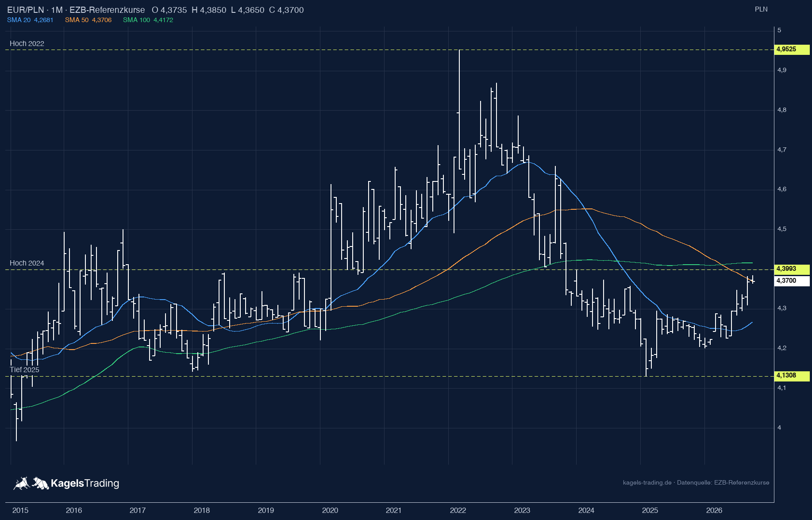Viewport: 812px width, 520px height.
Task: Select the Hoch 2022 line label
Action: 27,43
